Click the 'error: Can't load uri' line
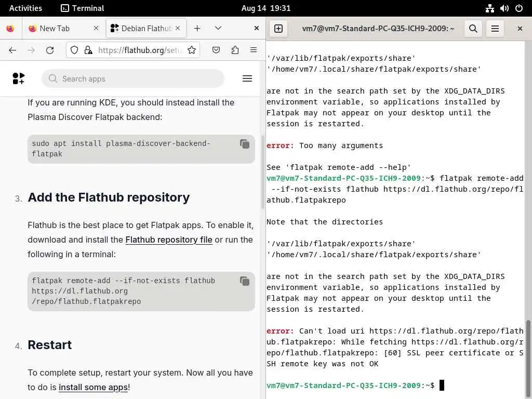Image resolution: width=532 pixels, height=399 pixels. pos(395,348)
